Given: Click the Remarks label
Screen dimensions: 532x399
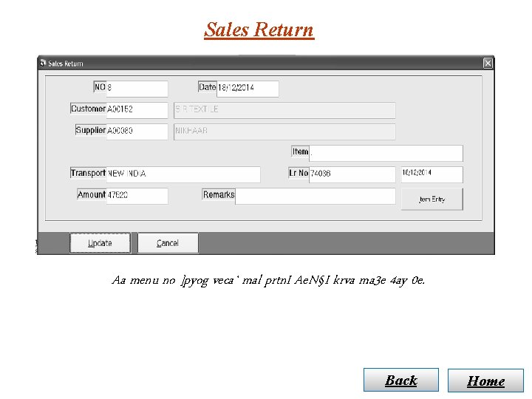Looking at the screenshot, I should (219, 194).
